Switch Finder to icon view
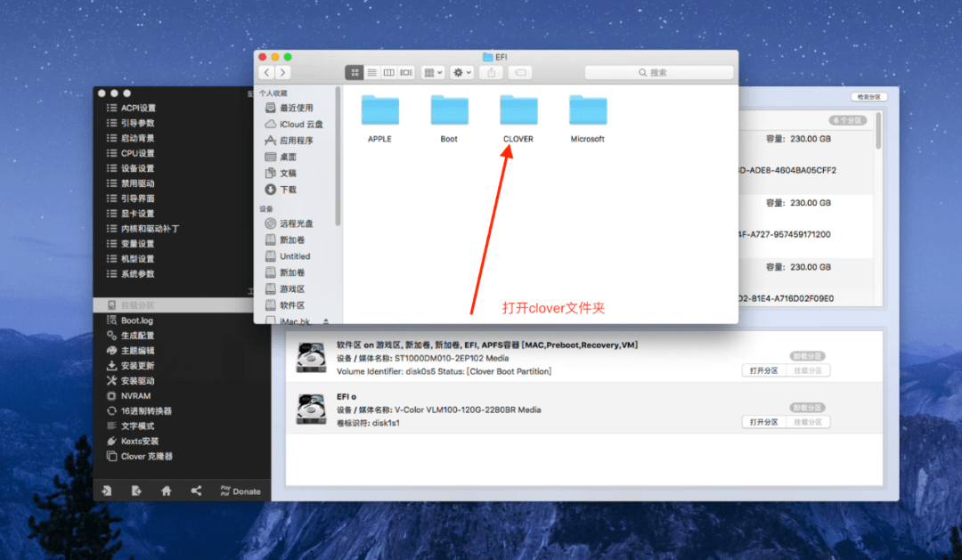The image size is (962, 560). coord(354,72)
